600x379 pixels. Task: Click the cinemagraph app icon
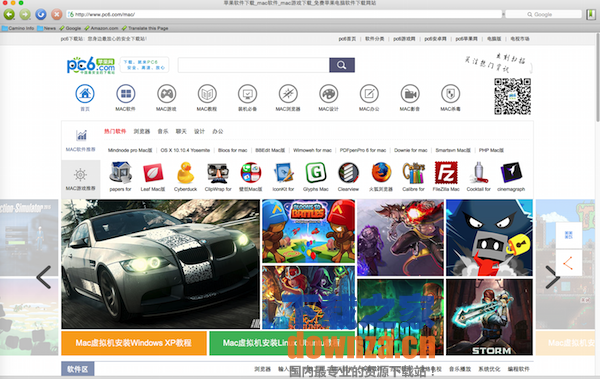pos(511,173)
